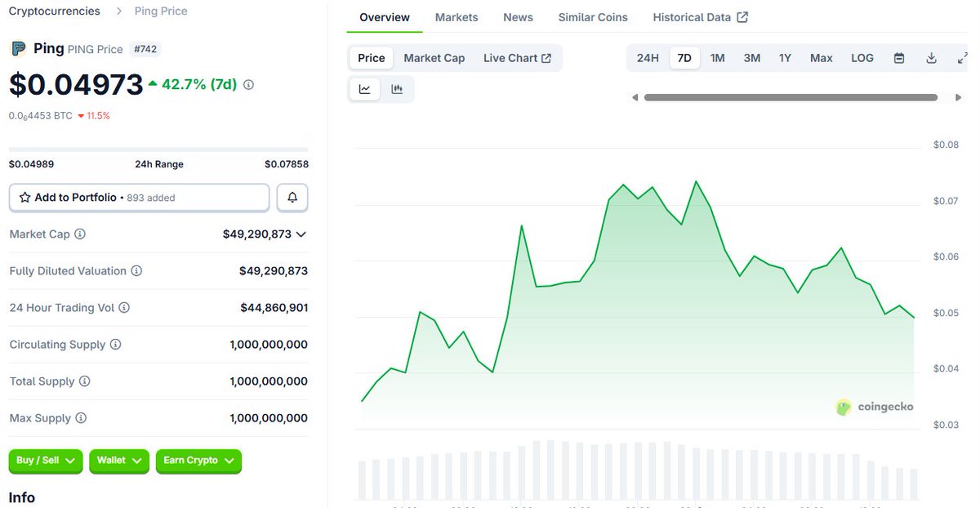
Task: Open the Historical Data tab
Action: pos(700,17)
